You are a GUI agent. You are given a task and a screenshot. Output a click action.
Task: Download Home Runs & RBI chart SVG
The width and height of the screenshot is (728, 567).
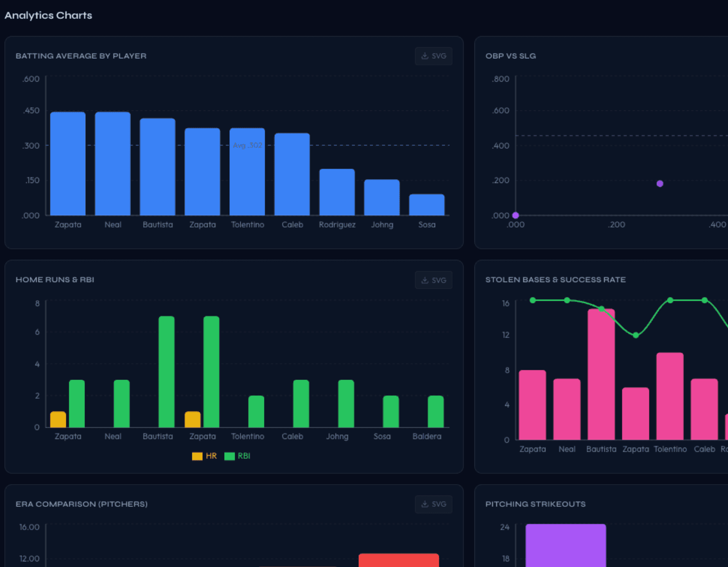pos(434,280)
